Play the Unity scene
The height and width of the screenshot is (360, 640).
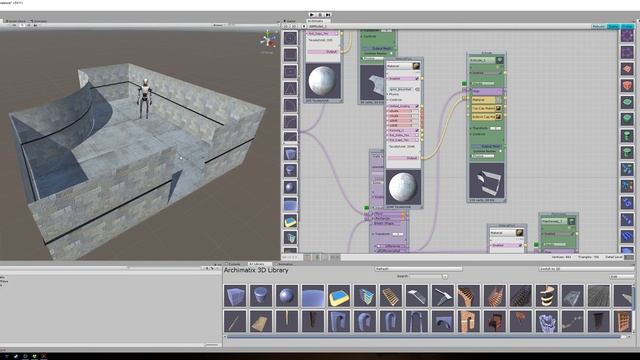[x=312, y=14]
